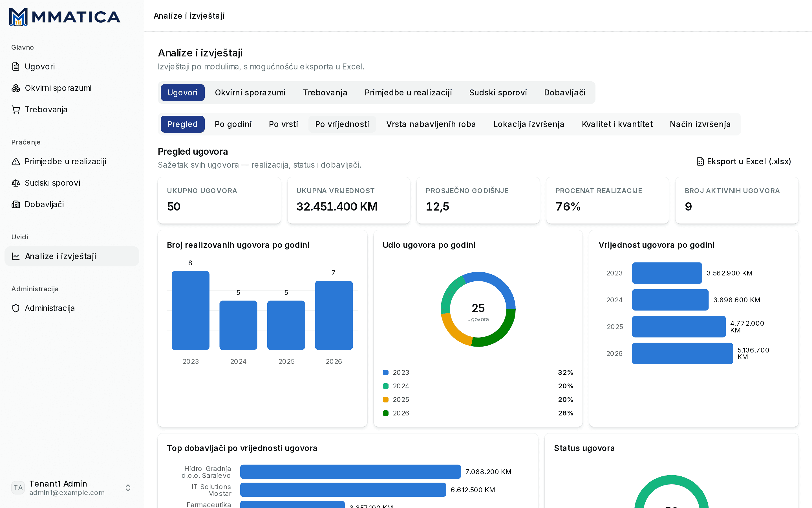Select the Dobavljači report tab
The image size is (812, 508).
coord(565,92)
